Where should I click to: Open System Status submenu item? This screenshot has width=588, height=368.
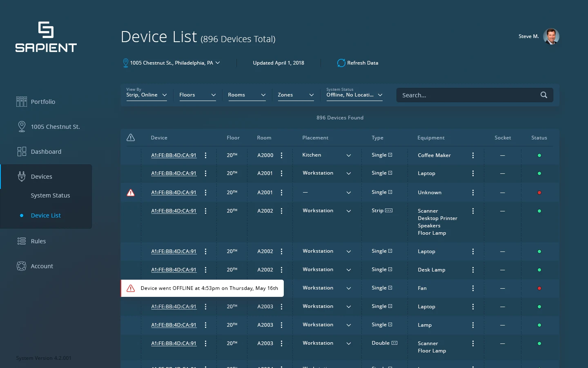point(50,195)
